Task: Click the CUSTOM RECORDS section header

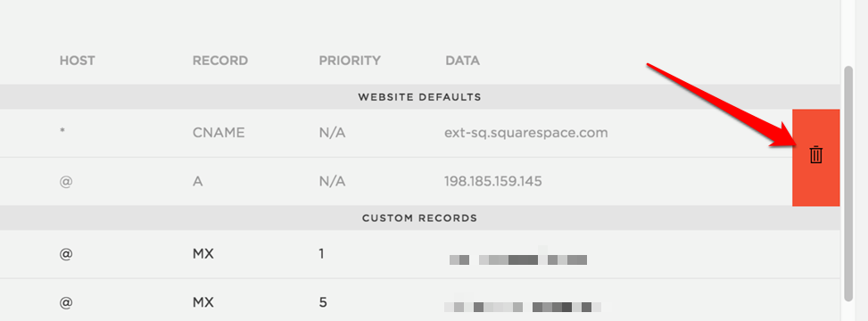Action: (x=419, y=218)
